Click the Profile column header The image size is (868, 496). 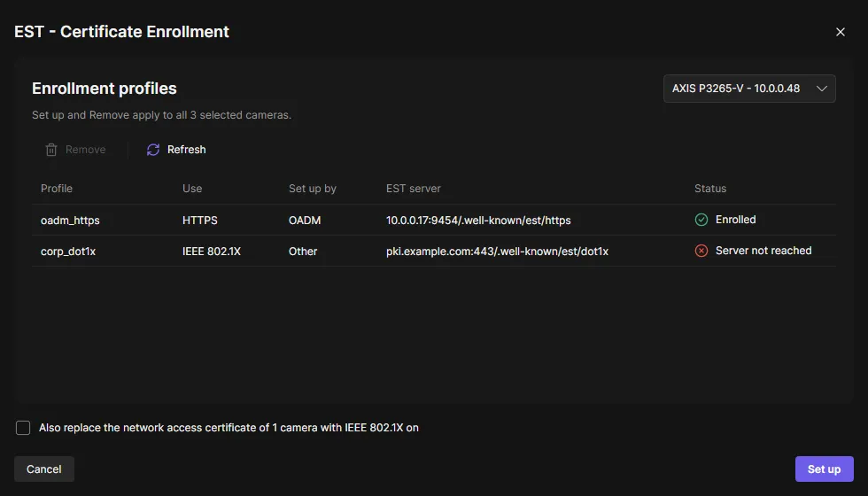(57, 188)
